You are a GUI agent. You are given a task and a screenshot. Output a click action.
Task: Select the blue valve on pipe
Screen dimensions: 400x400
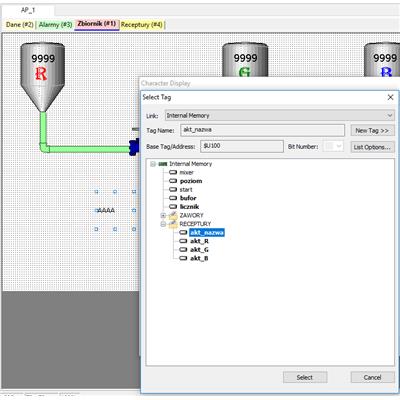click(x=134, y=147)
